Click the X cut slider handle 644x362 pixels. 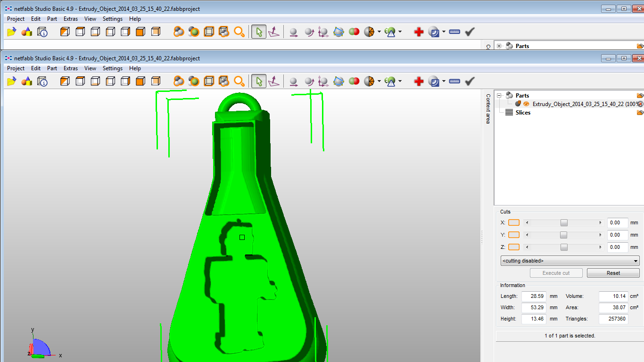pyautogui.click(x=564, y=222)
